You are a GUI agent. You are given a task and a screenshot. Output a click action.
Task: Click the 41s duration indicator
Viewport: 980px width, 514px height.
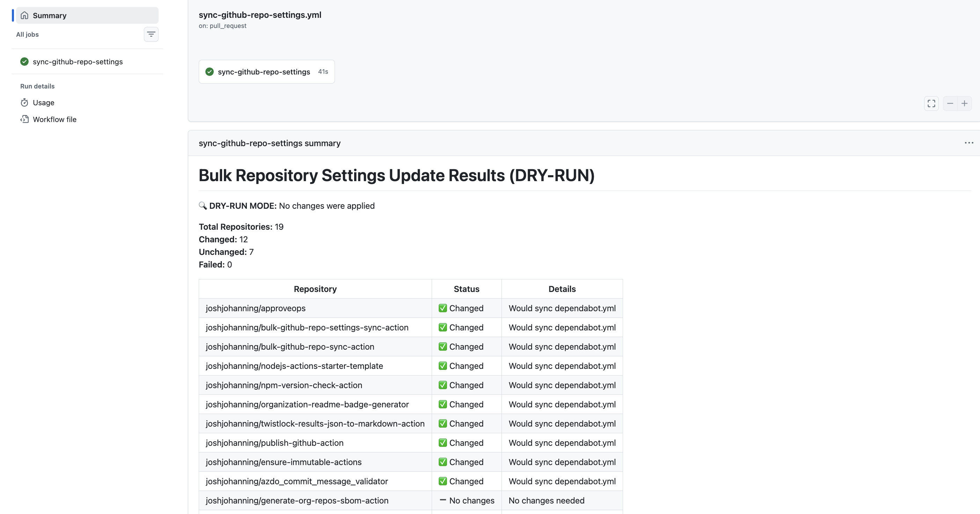coord(323,72)
